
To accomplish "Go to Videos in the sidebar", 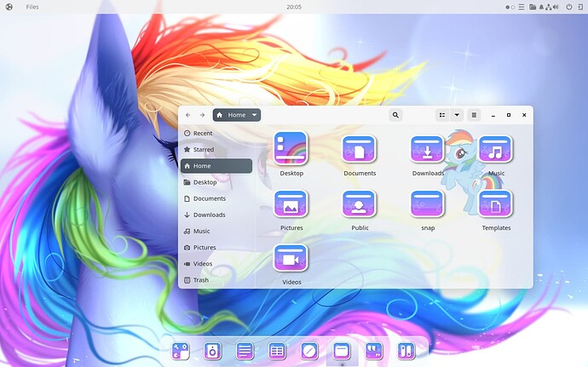I will 216,263.
